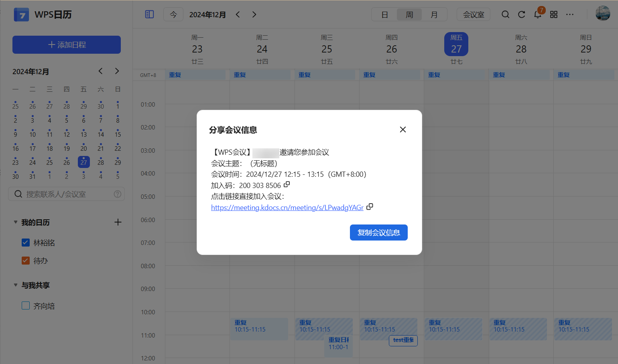Open the 重复日程 11:00 event Wednesday
618x364 pixels.
pos(338,346)
